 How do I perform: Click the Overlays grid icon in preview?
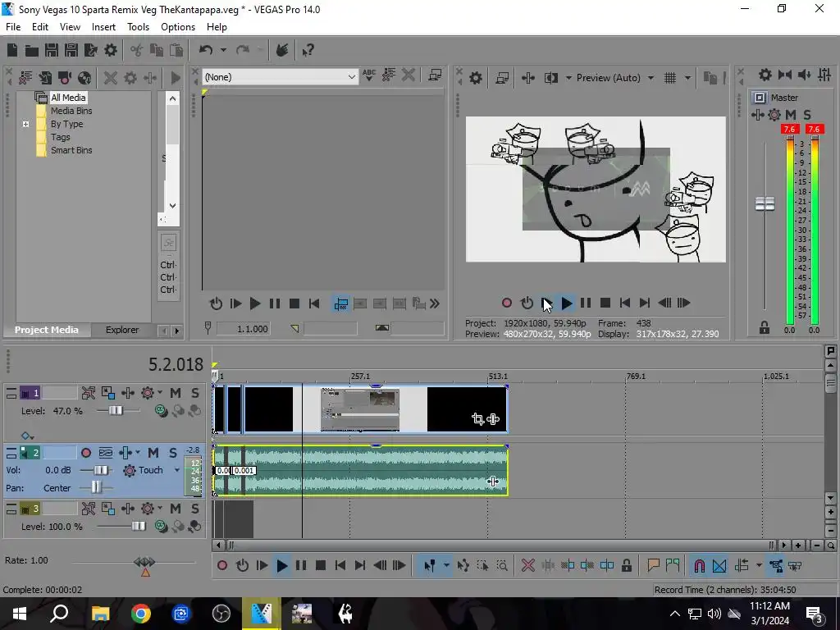click(x=670, y=78)
